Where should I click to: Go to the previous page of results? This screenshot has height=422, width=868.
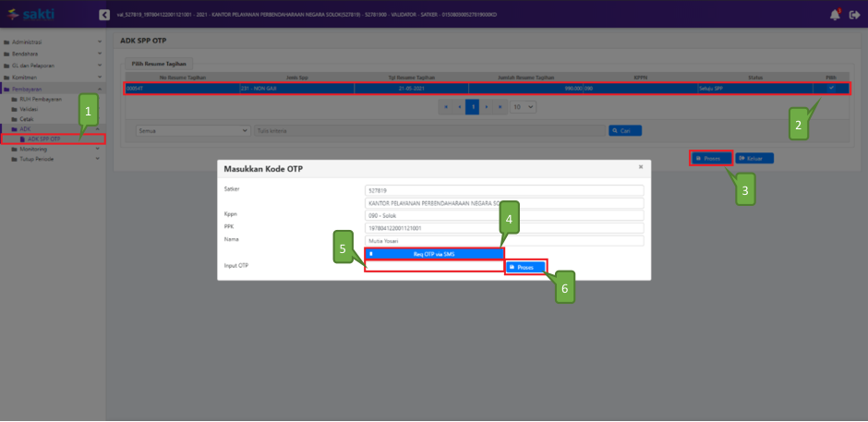459,107
